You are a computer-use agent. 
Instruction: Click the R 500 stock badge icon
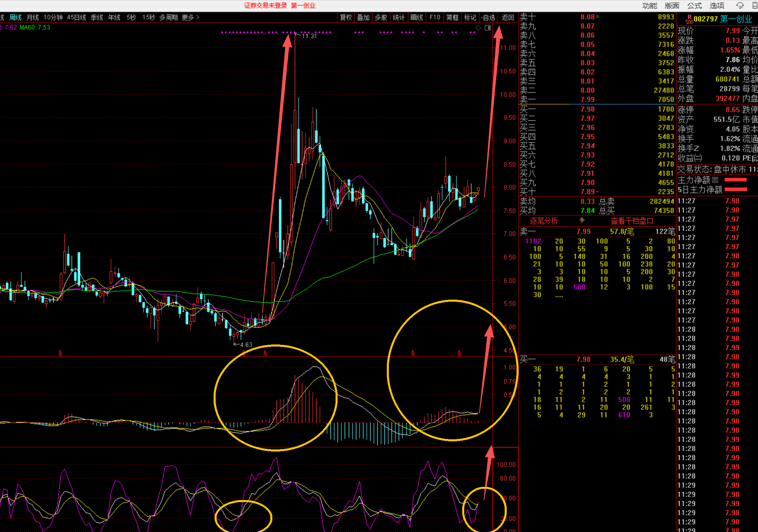689,19
